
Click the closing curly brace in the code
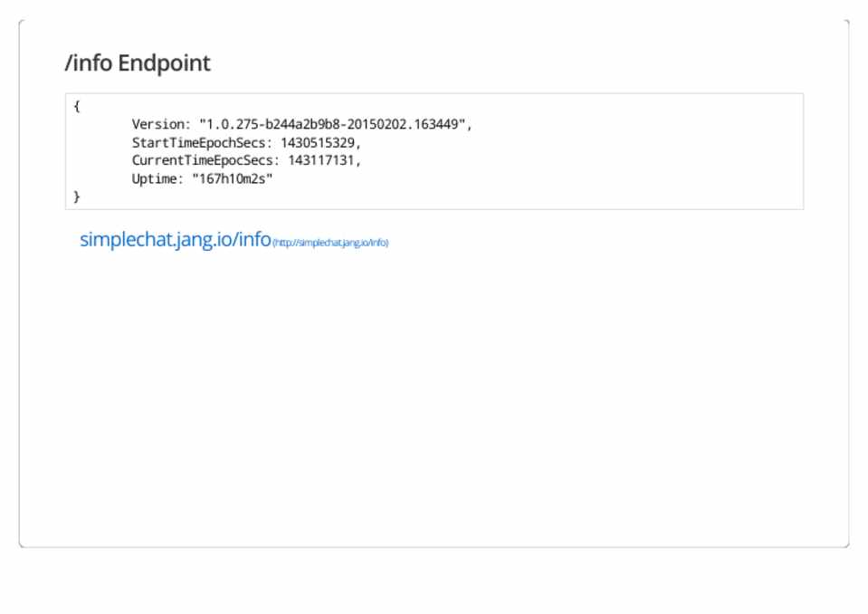tap(77, 197)
